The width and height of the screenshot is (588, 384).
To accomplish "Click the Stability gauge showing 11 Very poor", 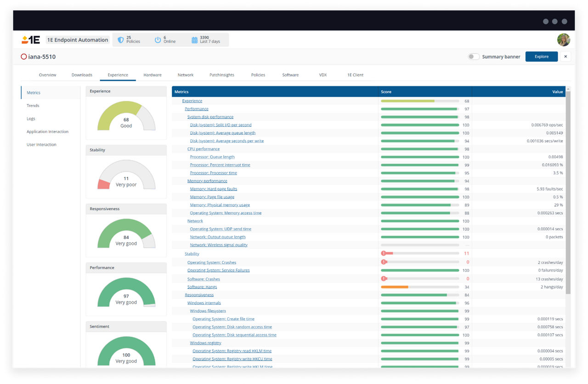I will coord(126,175).
